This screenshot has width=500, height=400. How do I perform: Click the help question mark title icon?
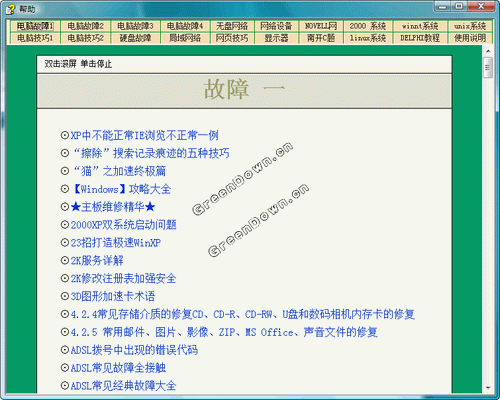(x=11, y=9)
